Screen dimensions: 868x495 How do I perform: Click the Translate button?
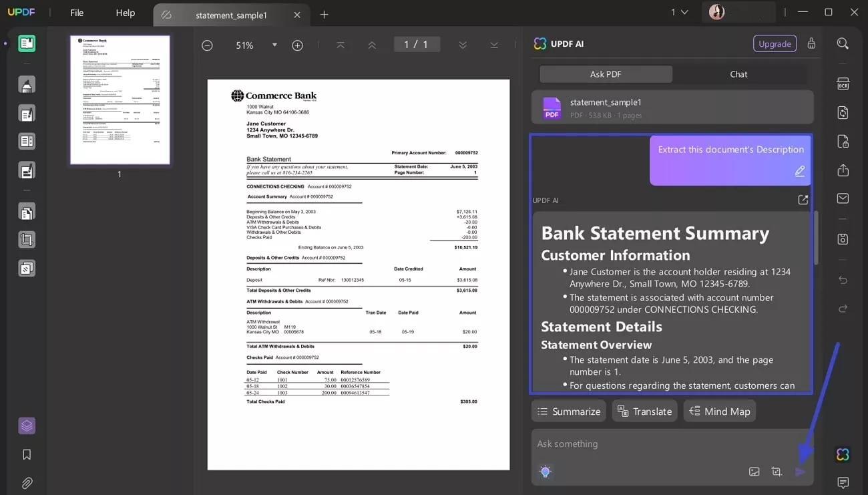tap(644, 411)
